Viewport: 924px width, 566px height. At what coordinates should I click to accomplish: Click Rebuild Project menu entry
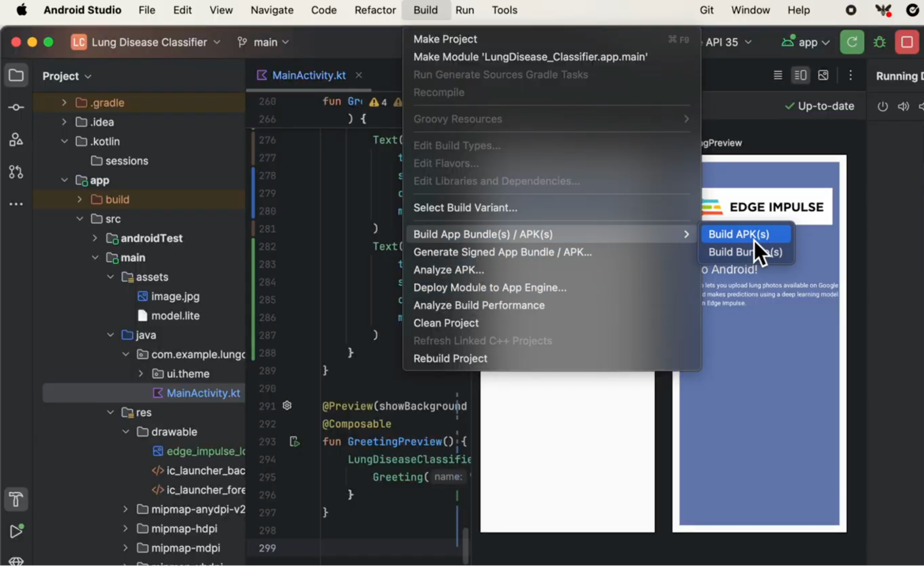(450, 358)
